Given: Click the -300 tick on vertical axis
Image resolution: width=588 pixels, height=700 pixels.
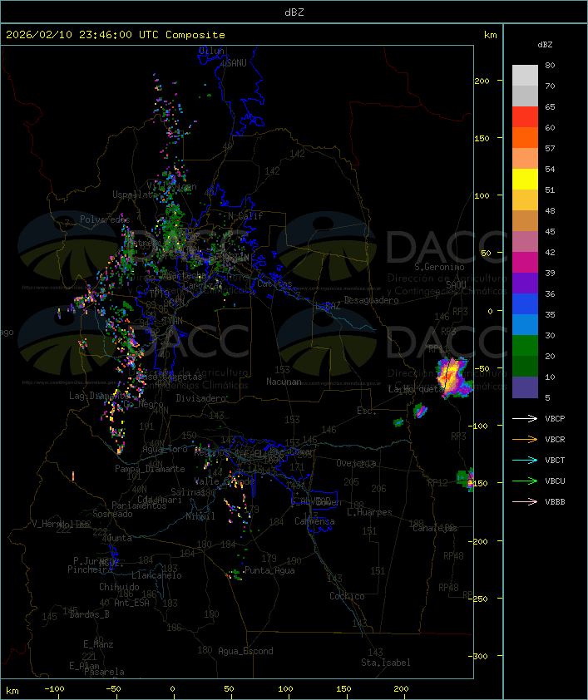Looking at the screenshot, I should [479, 656].
